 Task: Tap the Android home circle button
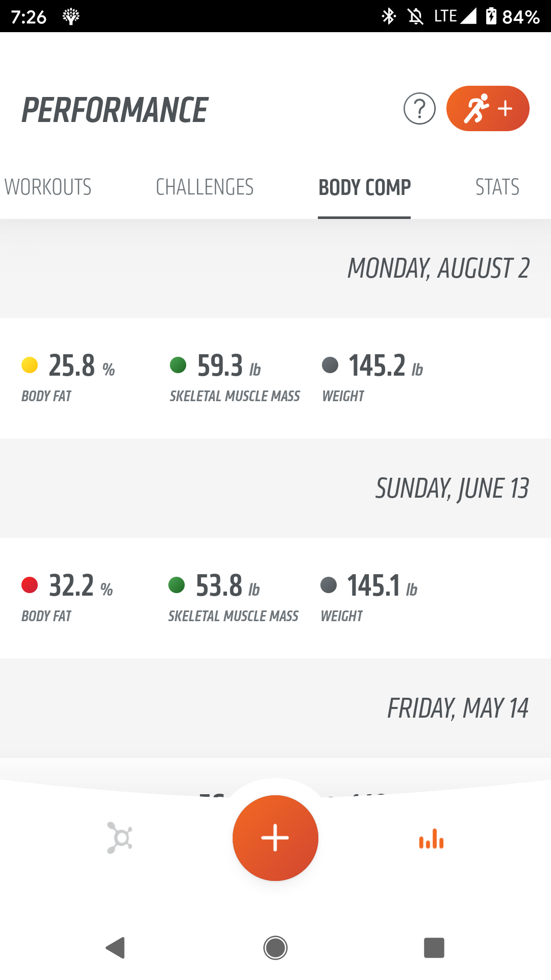click(x=275, y=948)
